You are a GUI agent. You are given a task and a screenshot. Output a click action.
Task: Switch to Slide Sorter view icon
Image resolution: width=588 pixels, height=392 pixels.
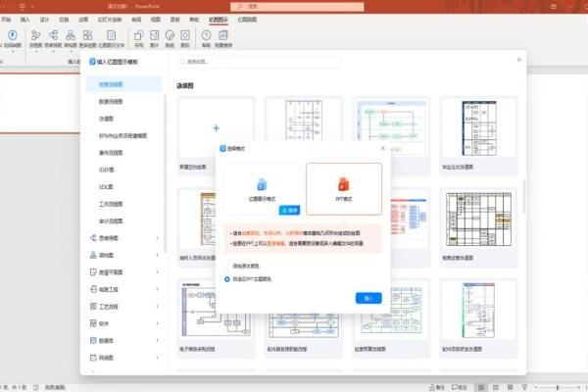click(x=495, y=387)
